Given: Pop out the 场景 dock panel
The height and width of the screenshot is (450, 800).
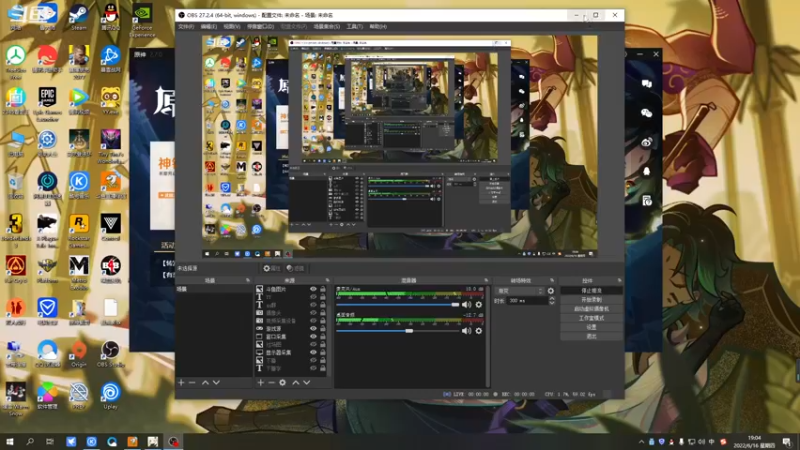Looking at the screenshot, I should pos(248,281).
